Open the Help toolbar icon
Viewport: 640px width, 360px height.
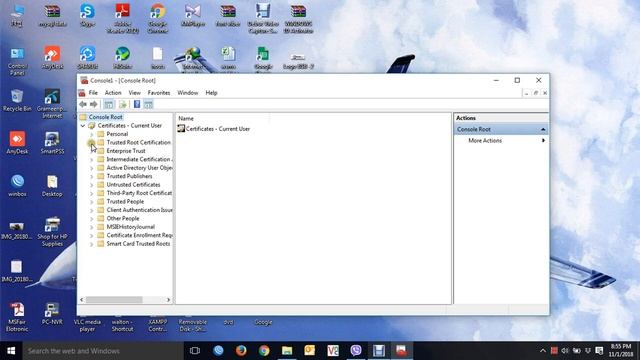(x=137, y=104)
